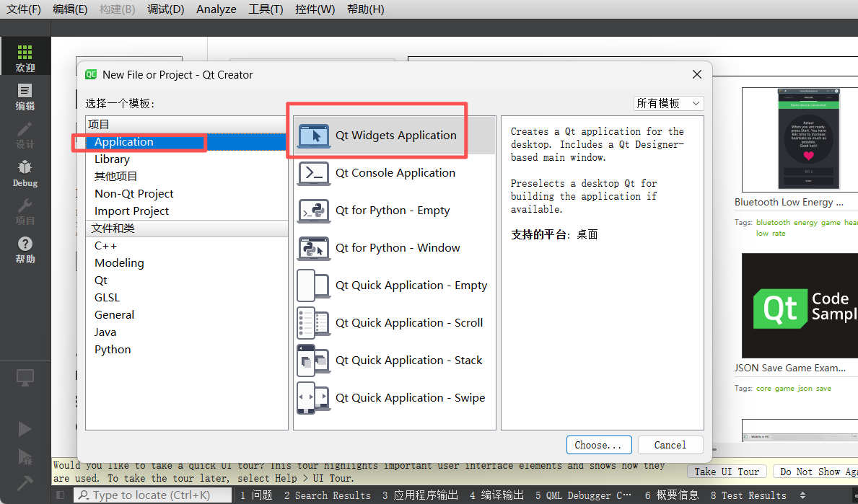Open the 5 QML Debugger Console pane
The width and height of the screenshot is (858, 504).
583,495
